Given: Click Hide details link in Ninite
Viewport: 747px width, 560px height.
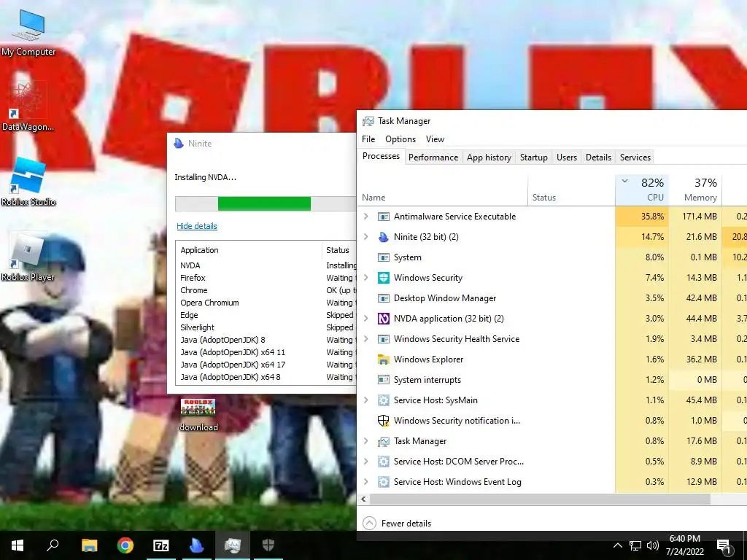Looking at the screenshot, I should [197, 226].
